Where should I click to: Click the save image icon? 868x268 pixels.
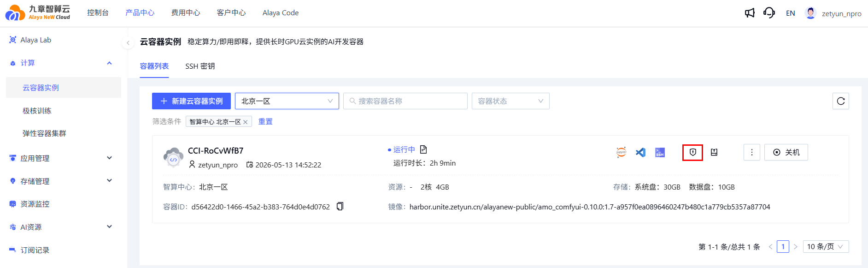(x=714, y=152)
